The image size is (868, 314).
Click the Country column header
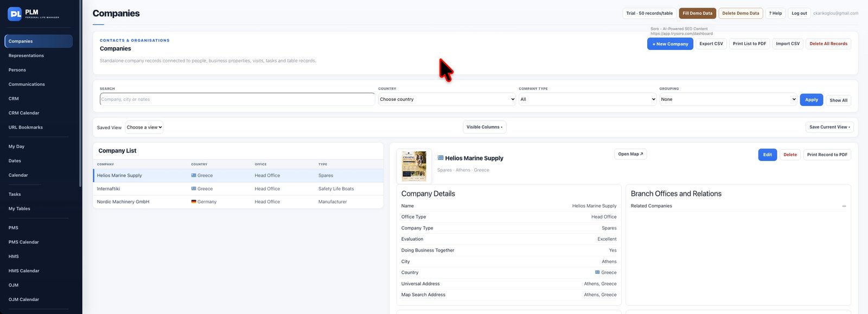click(x=199, y=164)
